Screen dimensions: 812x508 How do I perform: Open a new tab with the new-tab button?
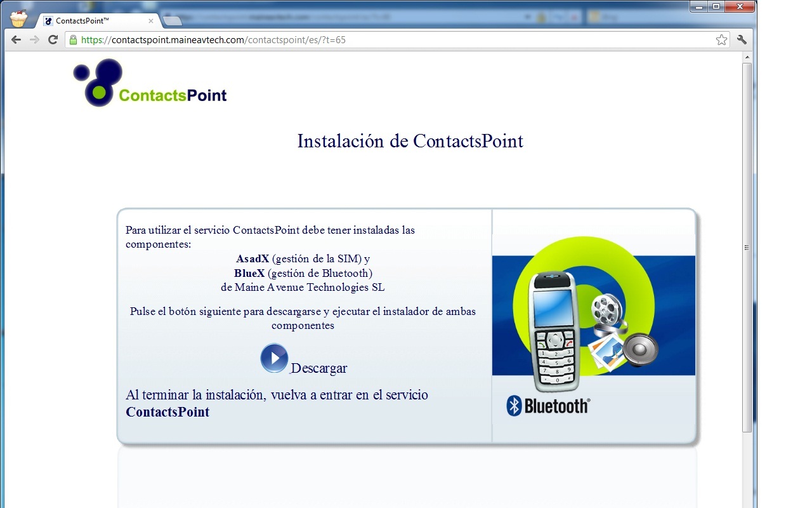coord(173,21)
